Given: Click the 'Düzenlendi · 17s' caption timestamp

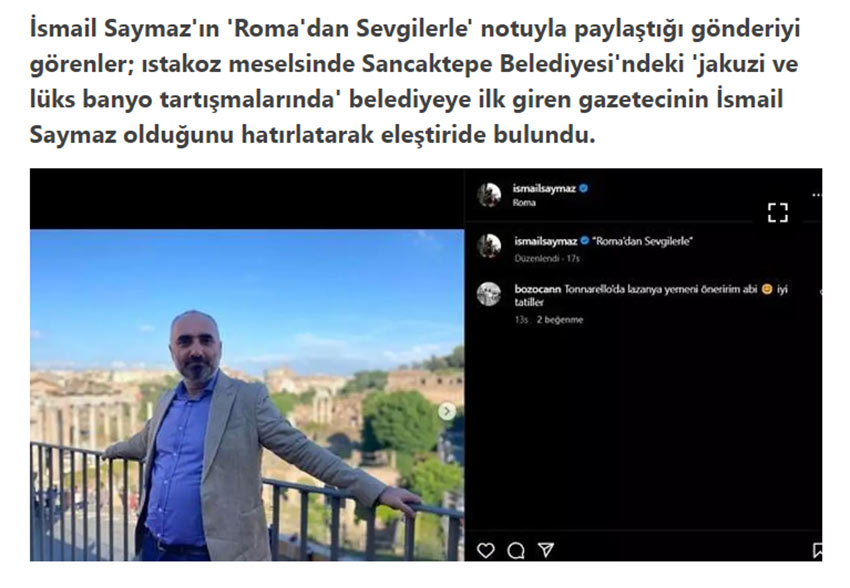Looking at the screenshot, I should (x=547, y=259).
